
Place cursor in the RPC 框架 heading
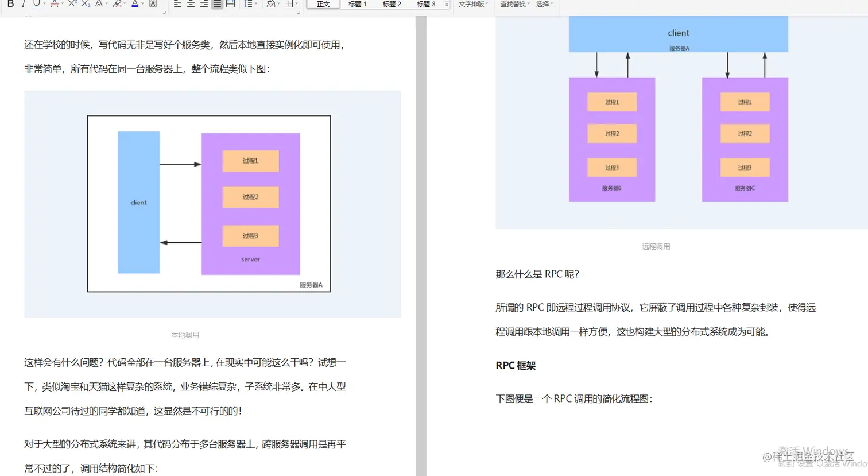click(x=514, y=365)
